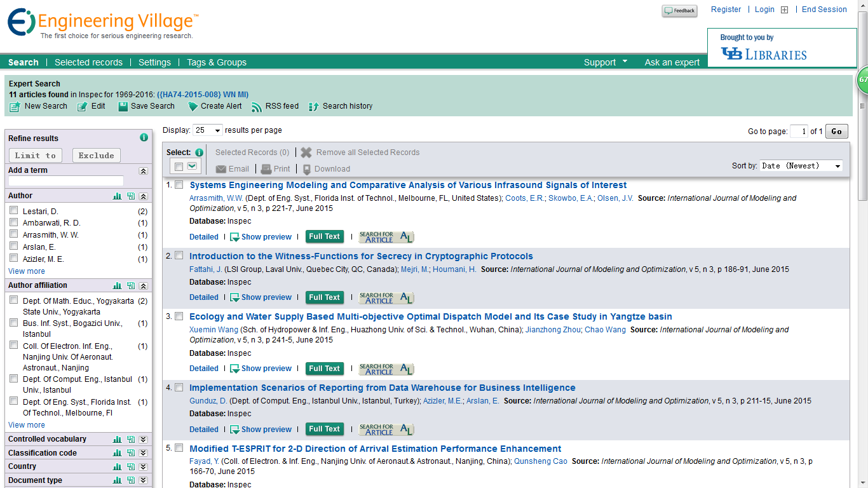Viewport: 868px width, 488px height.
Task: Open bar chart for Controlled vocabulary
Action: (x=117, y=439)
